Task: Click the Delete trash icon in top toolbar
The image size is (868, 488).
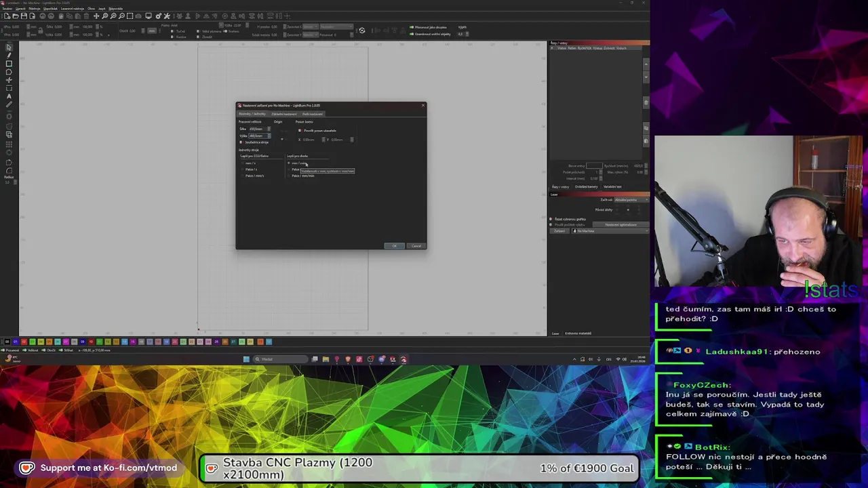Action: click(86, 16)
